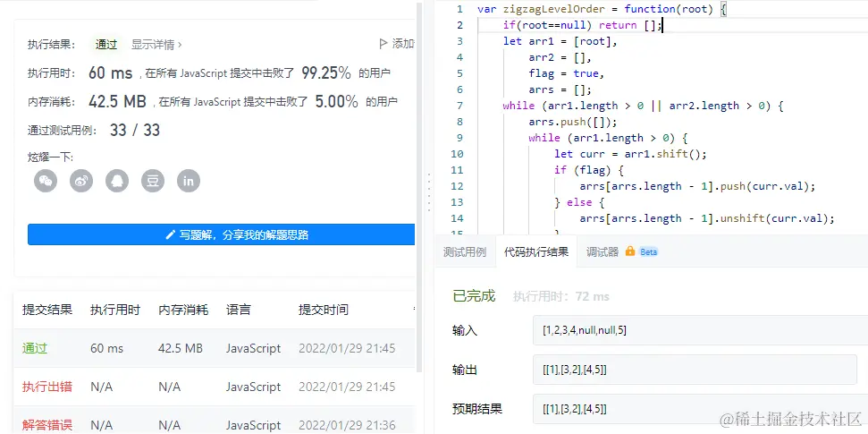868x434 pixels.
Task: Click the 60 ms cell in table
Action: 107,349
